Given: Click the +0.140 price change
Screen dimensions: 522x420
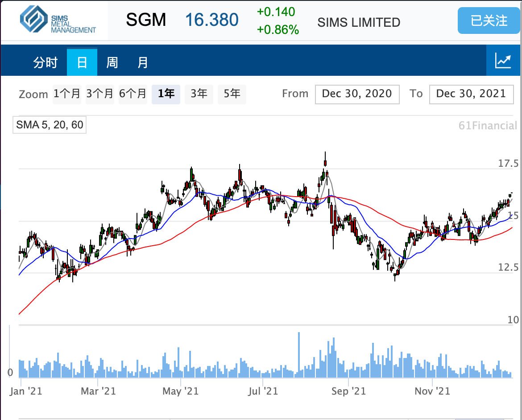Looking at the screenshot, I should coord(276,12).
